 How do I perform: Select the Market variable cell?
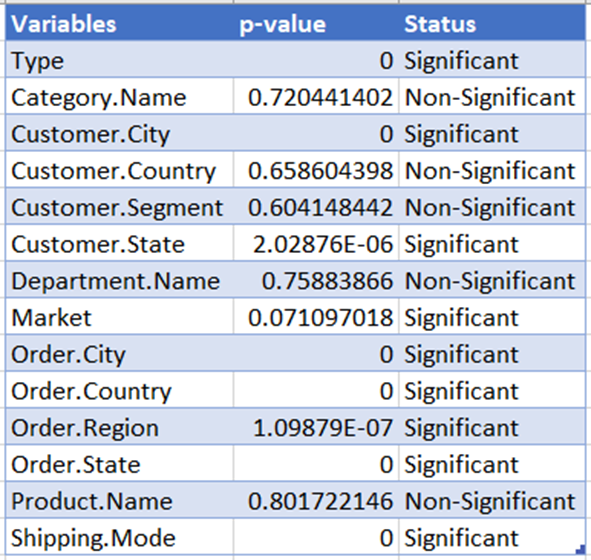click(x=119, y=317)
